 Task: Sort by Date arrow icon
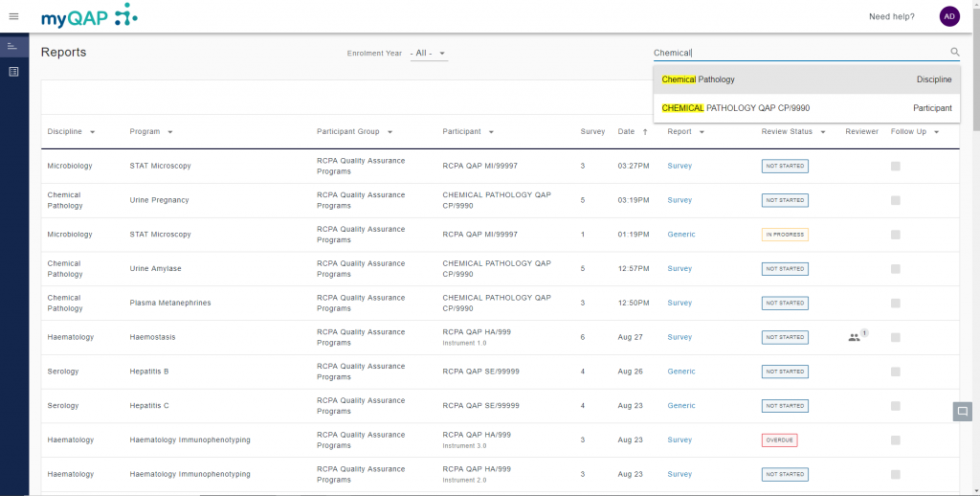[x=645, y=132]
